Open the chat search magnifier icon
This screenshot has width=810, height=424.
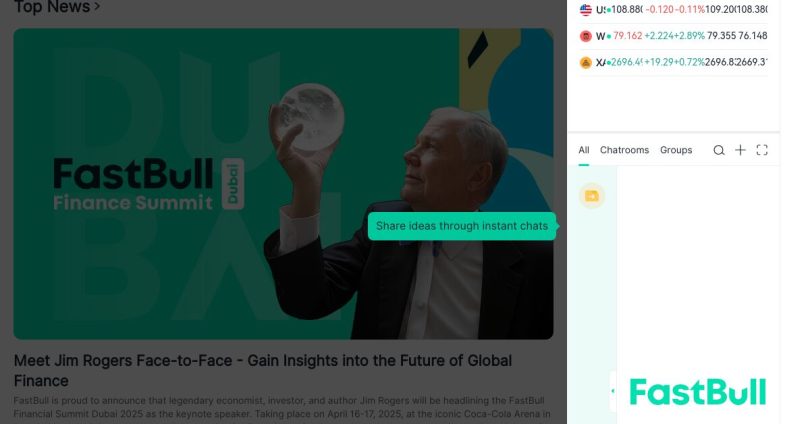(719, 150)
